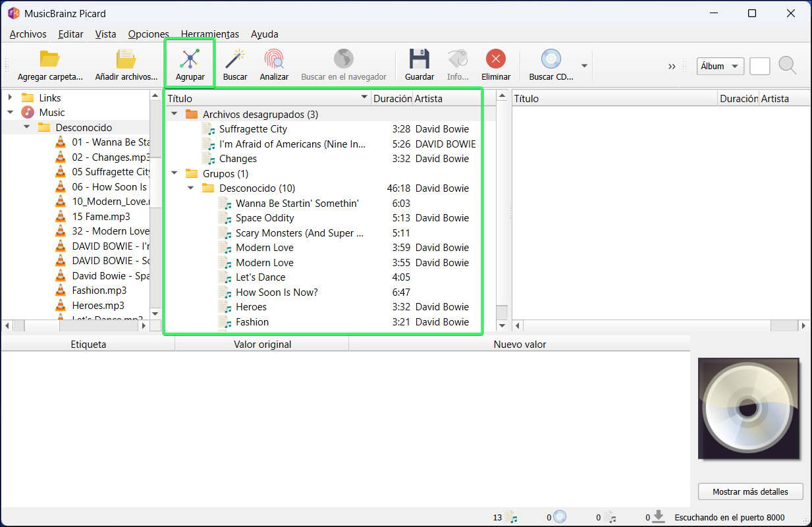Image resolution: width=812 pixels, height=527 pixels.
Task: Click the magnifier search icon in toolbar
Action: point(788,65)
